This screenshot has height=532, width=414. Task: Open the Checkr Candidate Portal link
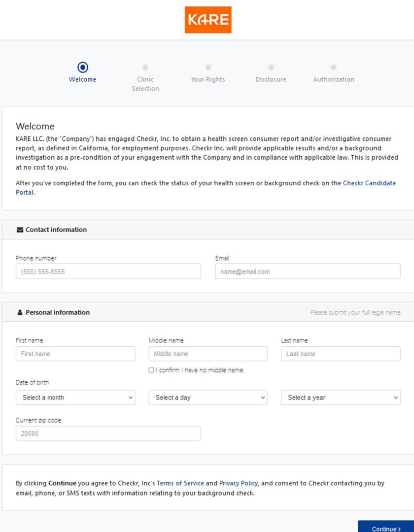tap(369, 183)
